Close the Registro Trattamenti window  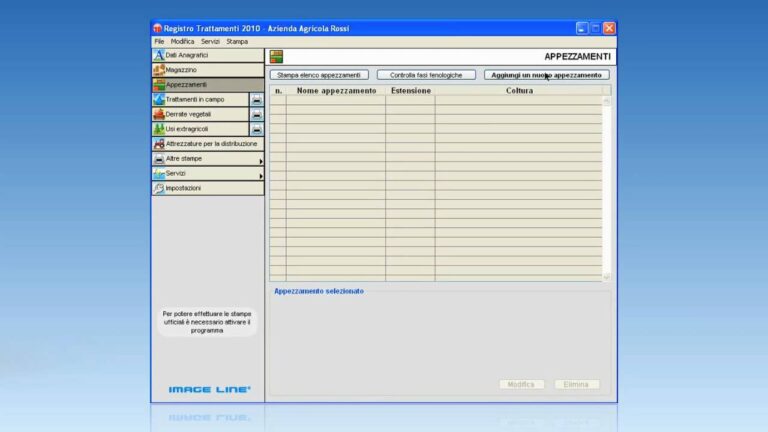point(609,28)
